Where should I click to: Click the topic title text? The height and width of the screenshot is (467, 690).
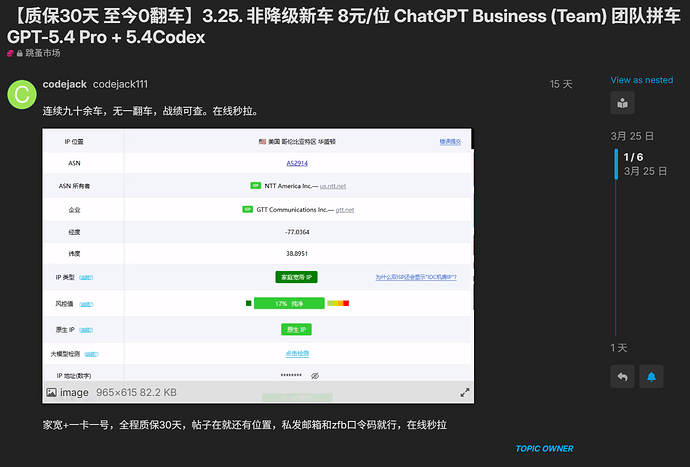(345, 27)
